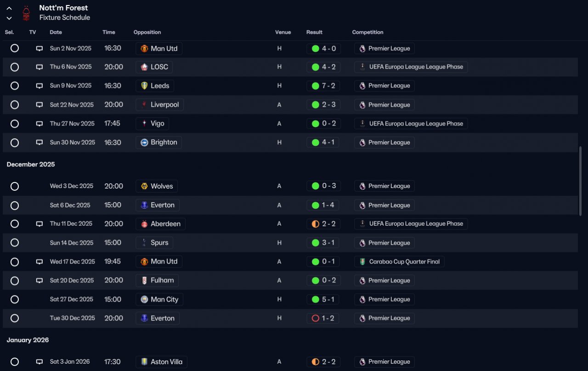Screen dimensions: 588x371
Task: Open the Fulham opposition link
Action: (x=157, y=280)
